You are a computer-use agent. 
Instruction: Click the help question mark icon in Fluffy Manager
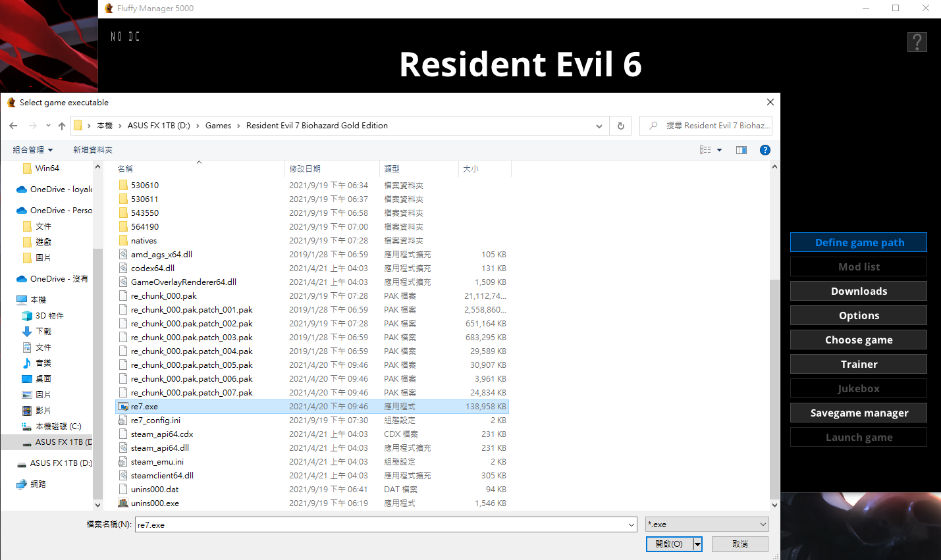tap(917, 42)
